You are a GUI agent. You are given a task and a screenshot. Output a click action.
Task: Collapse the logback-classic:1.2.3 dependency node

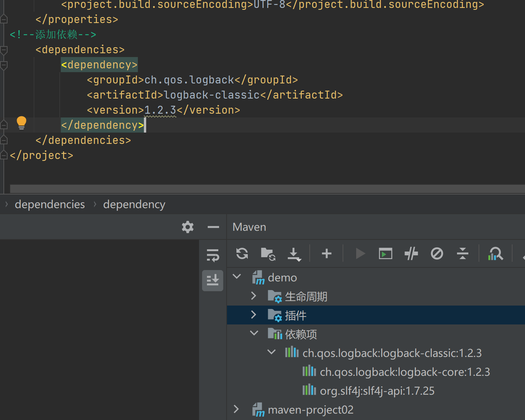click(272, 352)
